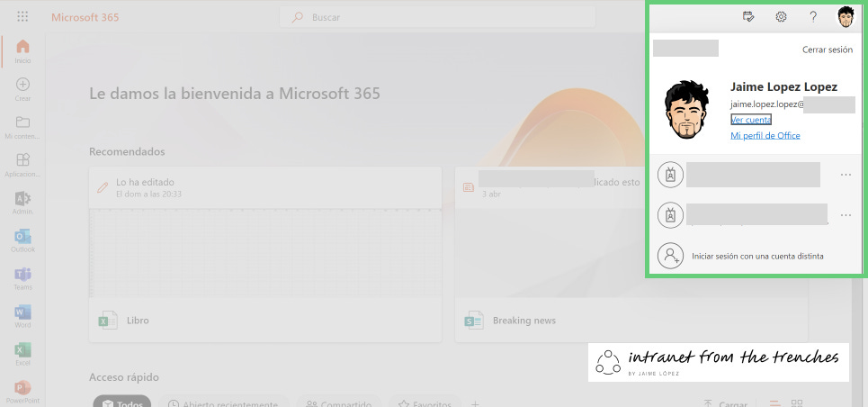Click the small profile avatar in header

pyautogui.click(x=846, y=16)
